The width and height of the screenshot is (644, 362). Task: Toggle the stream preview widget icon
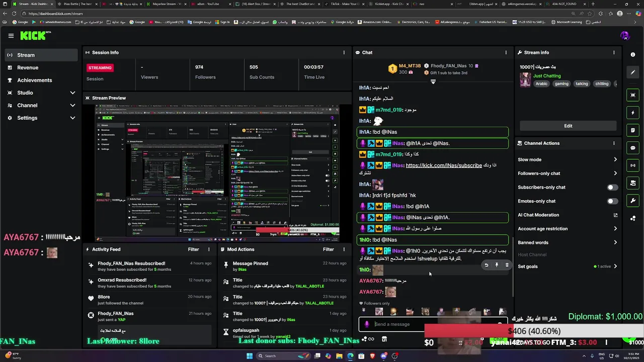[633, 95]
